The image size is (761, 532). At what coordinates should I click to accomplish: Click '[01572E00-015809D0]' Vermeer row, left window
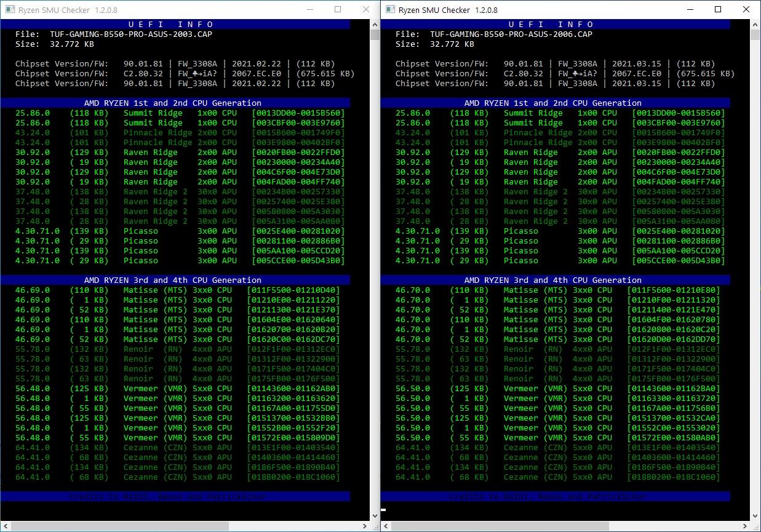click(293, 438)
